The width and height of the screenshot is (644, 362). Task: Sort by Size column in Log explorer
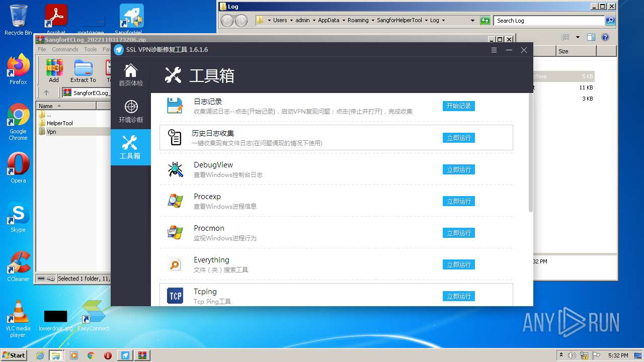(576, 51)
